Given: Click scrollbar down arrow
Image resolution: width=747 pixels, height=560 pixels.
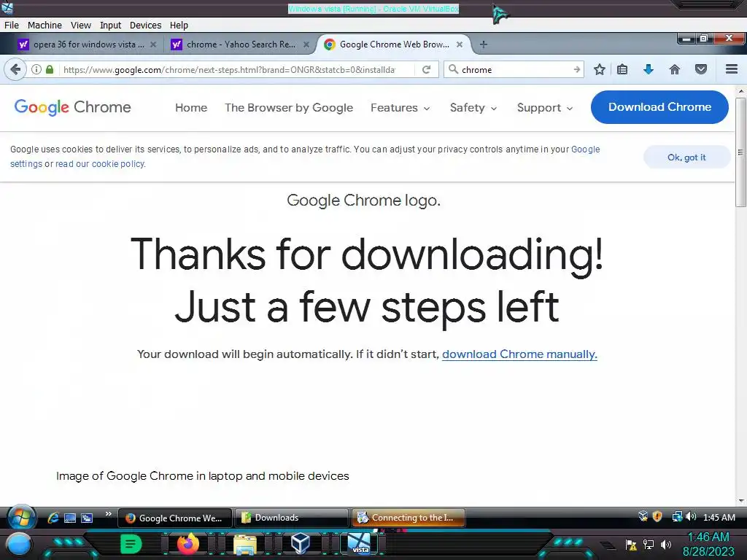Looking at the screenshot, I should tap(740, 500).
